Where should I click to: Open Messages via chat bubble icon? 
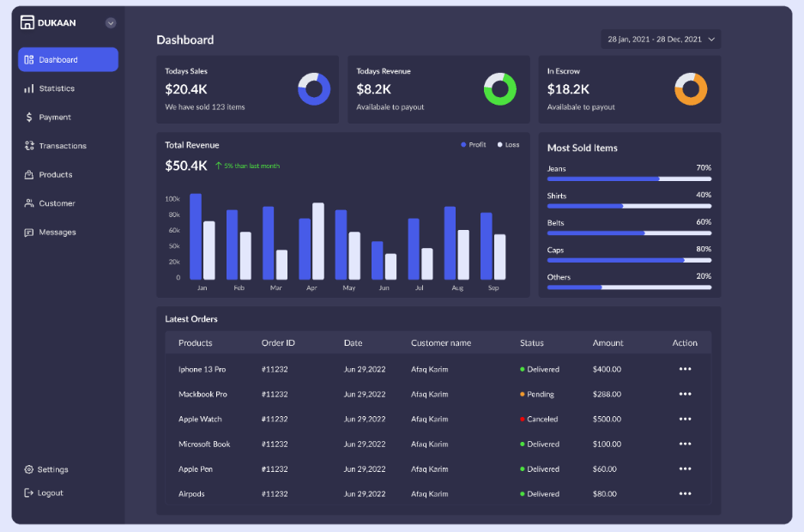[x=28, y=233]
